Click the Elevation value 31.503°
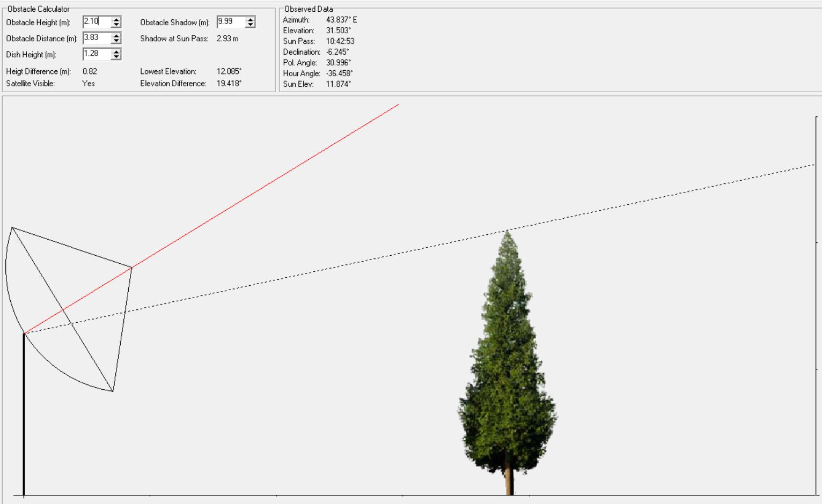The image size is (822, 504). (x=339, y=31)
